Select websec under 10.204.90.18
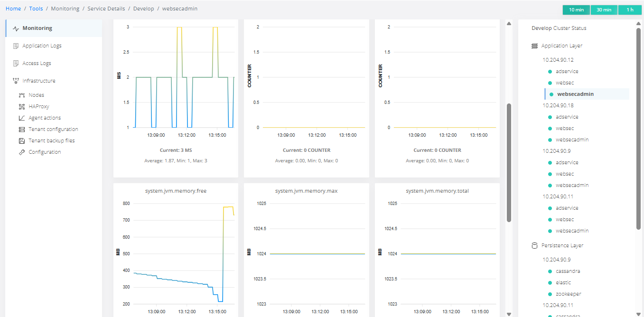The height and width of the screenshot is (317, 644). point(565,129)
